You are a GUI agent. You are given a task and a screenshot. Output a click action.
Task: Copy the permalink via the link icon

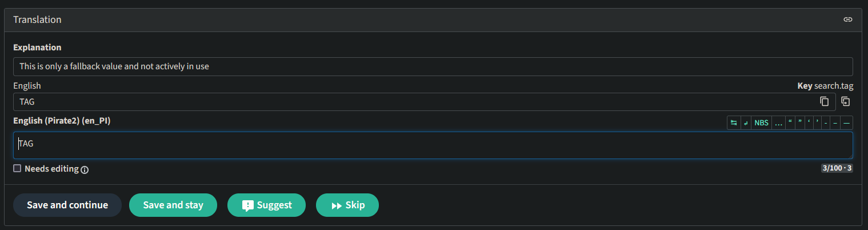pyautogui.click(x=848, y=19)
